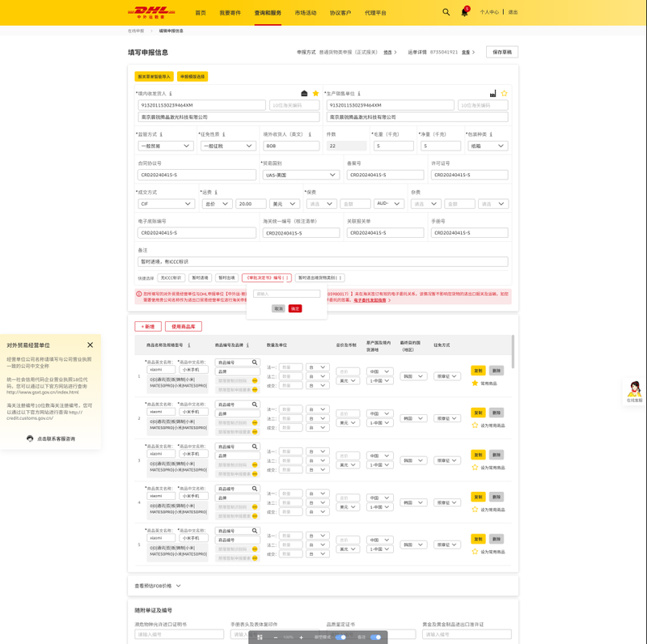647x644 pixels.
Task: Click the red confirm button in the popup
Action: point(295,309)
